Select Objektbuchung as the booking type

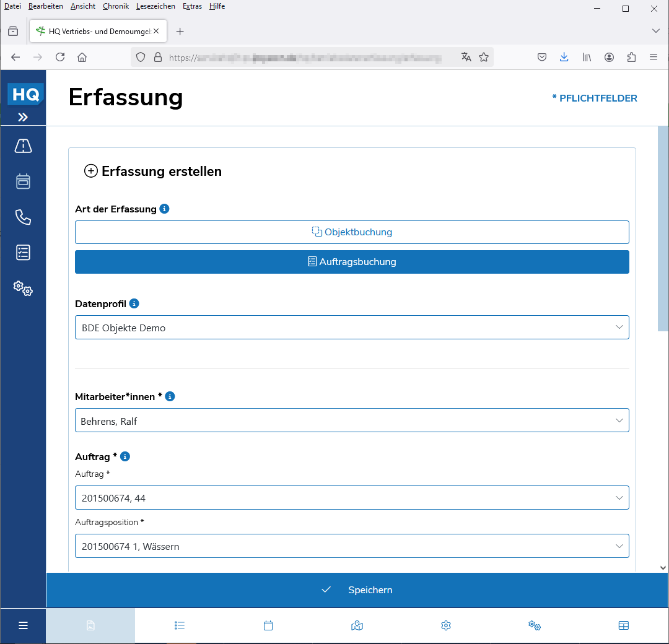[x=352, y=232]
